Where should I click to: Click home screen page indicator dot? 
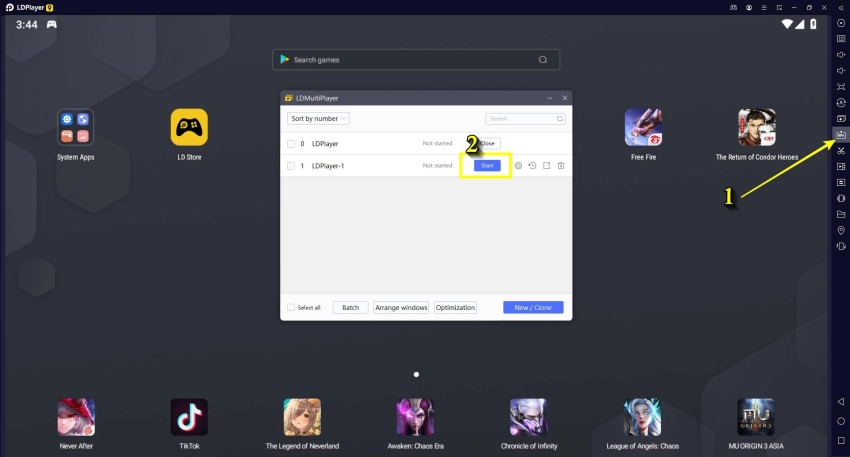pyautogui.click(x=416, y=375)
